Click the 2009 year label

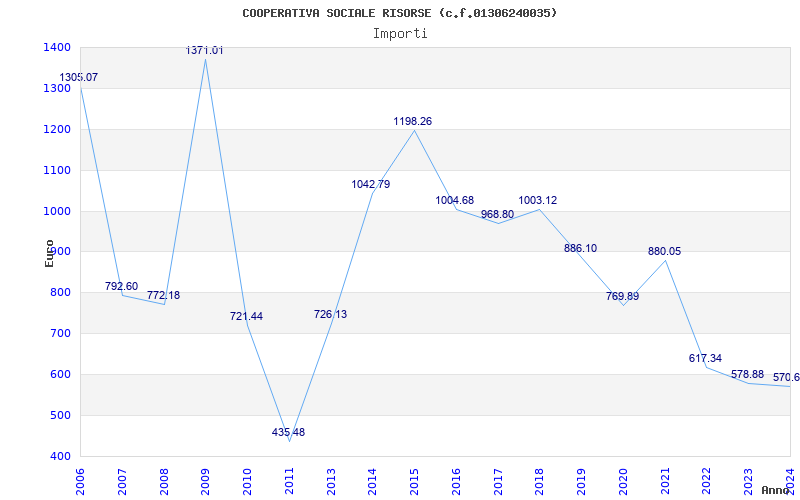click(x=206, y=482)
